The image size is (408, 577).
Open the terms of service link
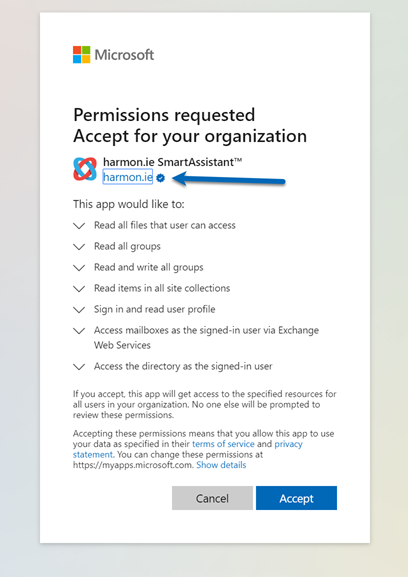pyautogui.click(x=223, y=444)
